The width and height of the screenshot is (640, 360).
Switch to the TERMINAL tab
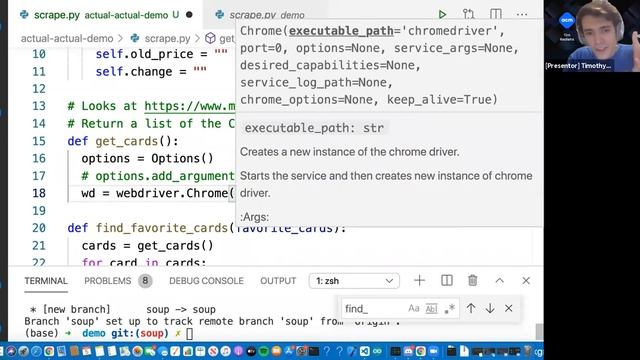tap(46, 281)
